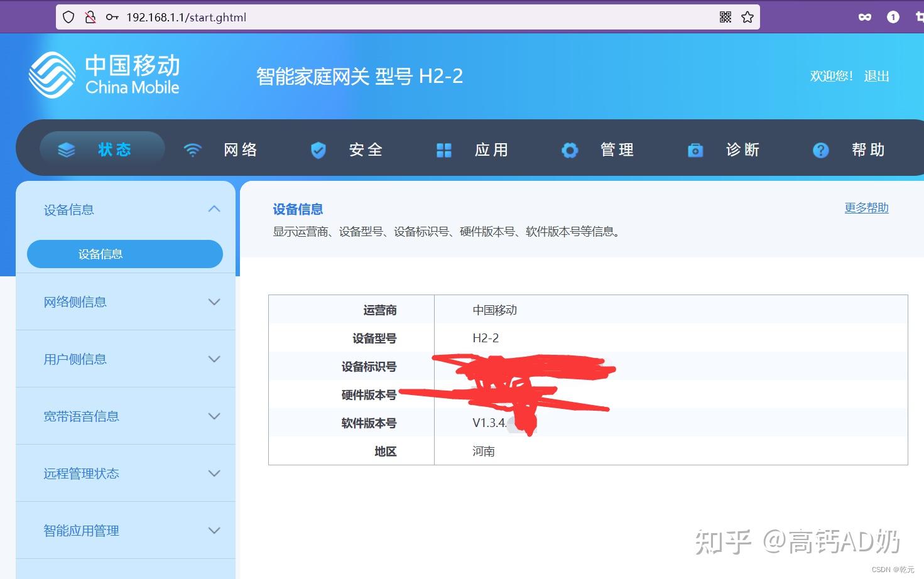Click the shield icon beside 安全
This screenshot has width=924, height=579.
(x=318, y=150)
